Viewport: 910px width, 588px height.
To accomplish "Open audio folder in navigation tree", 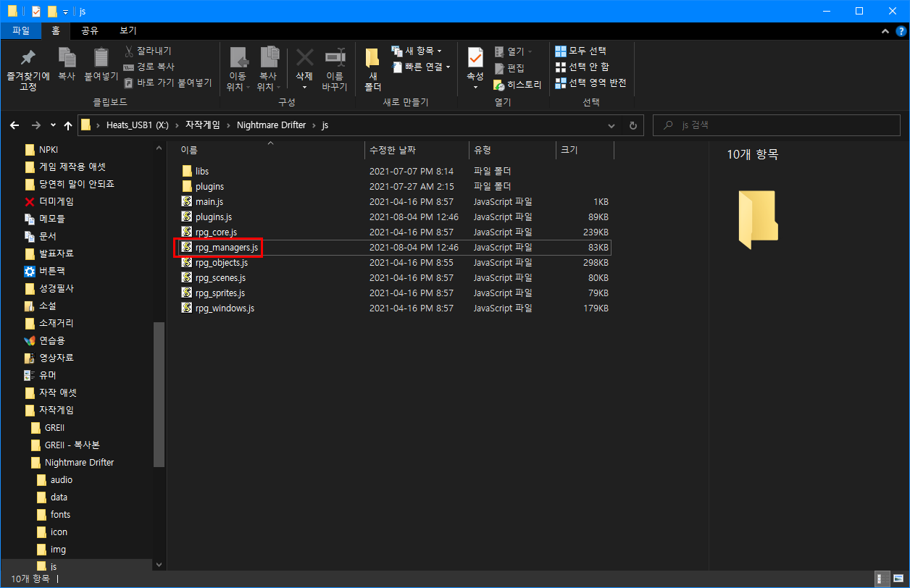I will point(61,479).
